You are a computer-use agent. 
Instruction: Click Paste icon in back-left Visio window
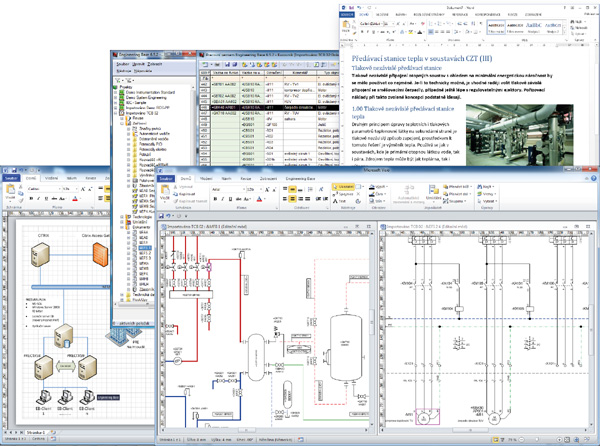(x=10, y=191)
